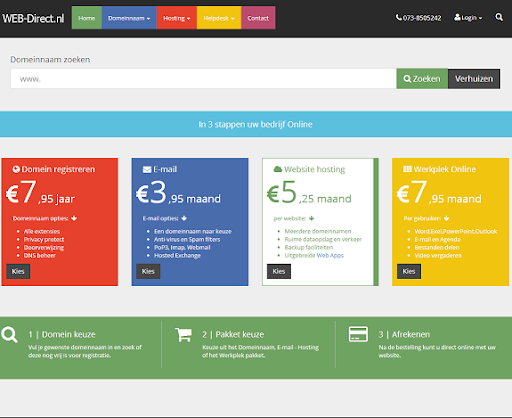Click the envelope icon beside E-mail
Viewport: 512px width, 418px height.
[147, 170]
